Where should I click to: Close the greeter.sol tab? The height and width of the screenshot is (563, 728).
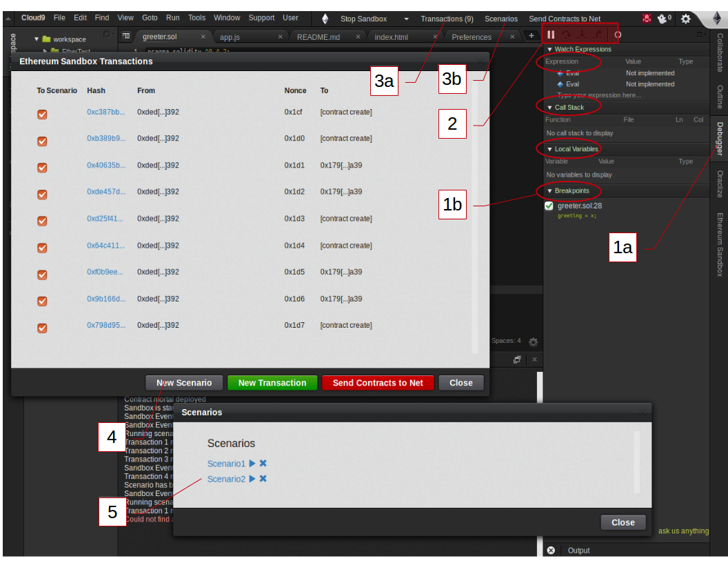tap(203, 37)
